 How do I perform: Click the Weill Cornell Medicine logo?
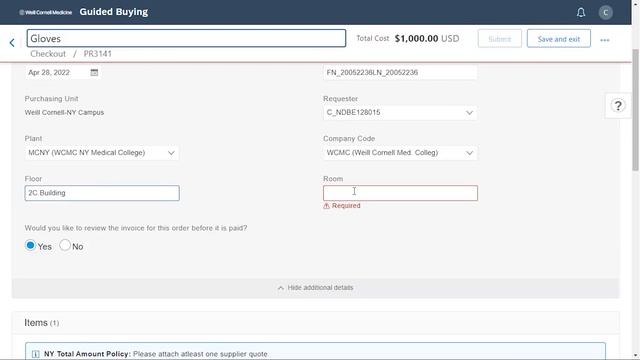point(45,12)
